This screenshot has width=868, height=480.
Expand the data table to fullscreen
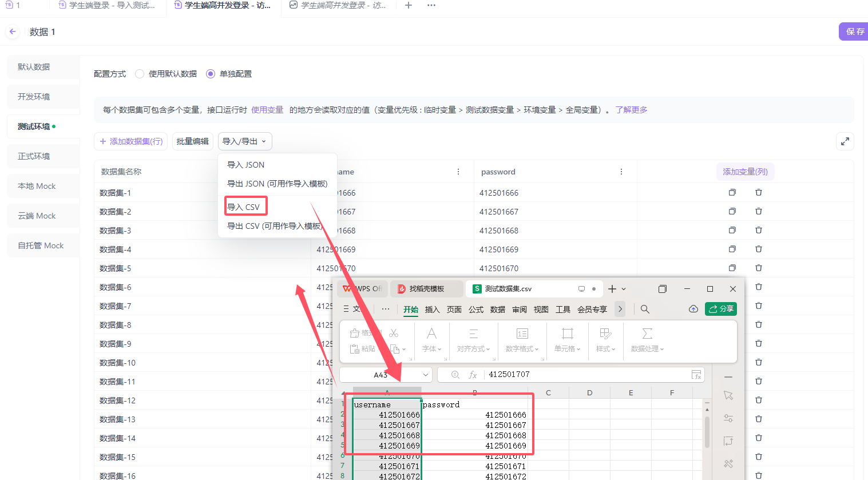[845, 141]
